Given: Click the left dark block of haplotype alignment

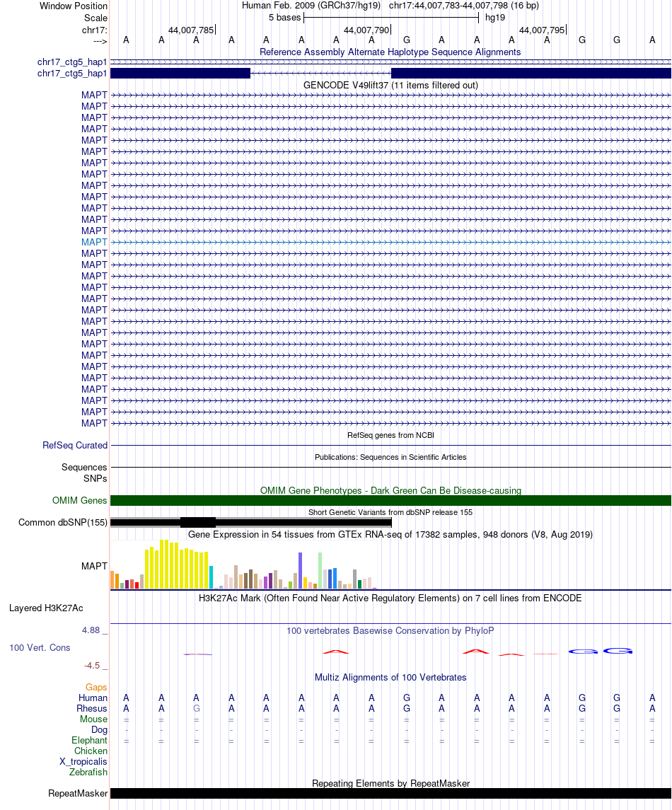Looking at the screenshot, I should (180, 74).
